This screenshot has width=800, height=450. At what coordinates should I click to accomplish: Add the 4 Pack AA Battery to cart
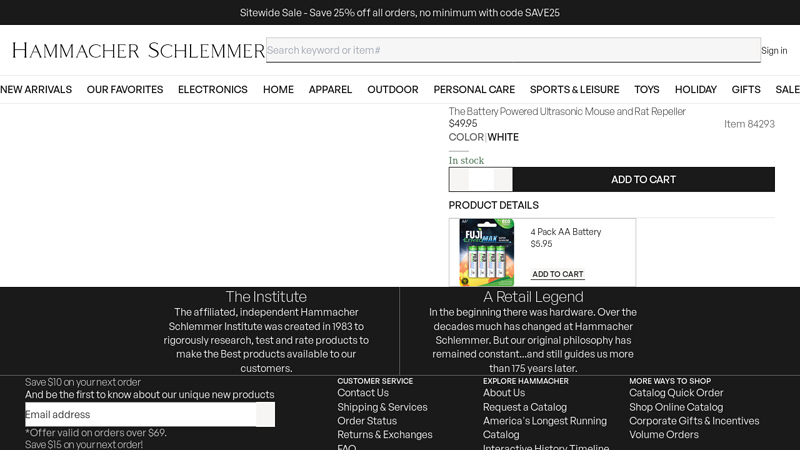558,274
